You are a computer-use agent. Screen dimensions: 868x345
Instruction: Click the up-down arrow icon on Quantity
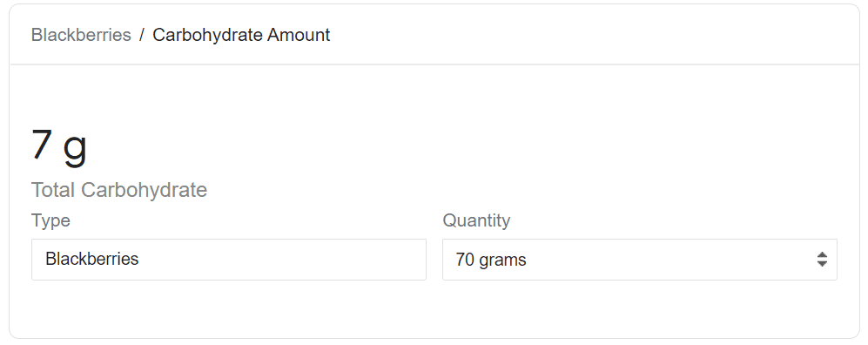tap(822, 259)
